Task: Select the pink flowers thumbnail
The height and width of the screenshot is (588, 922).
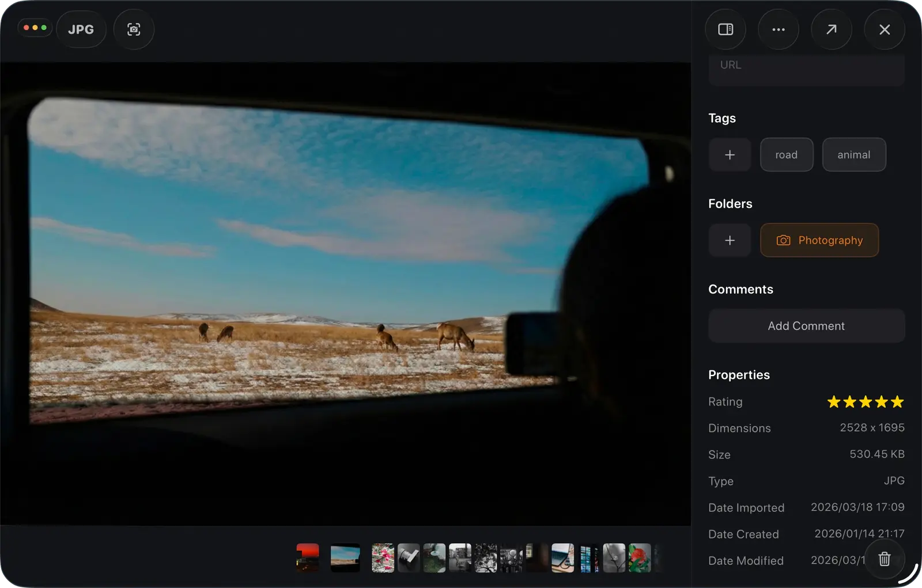Action: tap(383, 558)
